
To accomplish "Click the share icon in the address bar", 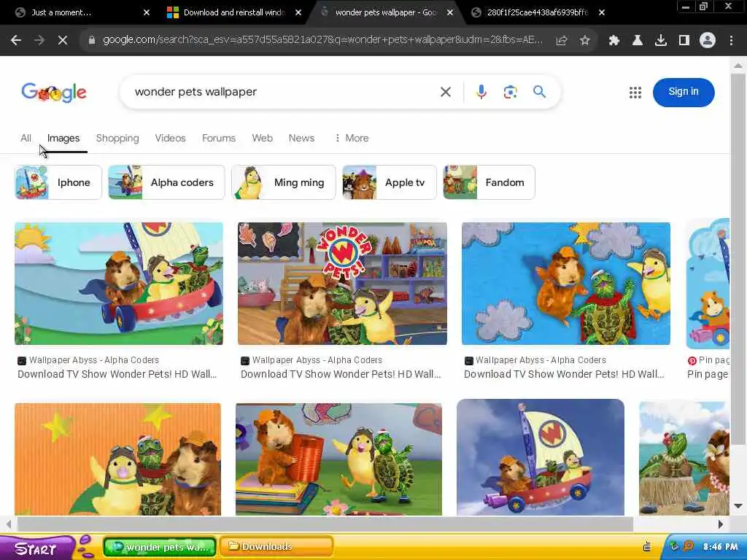I will click(561, 41).
